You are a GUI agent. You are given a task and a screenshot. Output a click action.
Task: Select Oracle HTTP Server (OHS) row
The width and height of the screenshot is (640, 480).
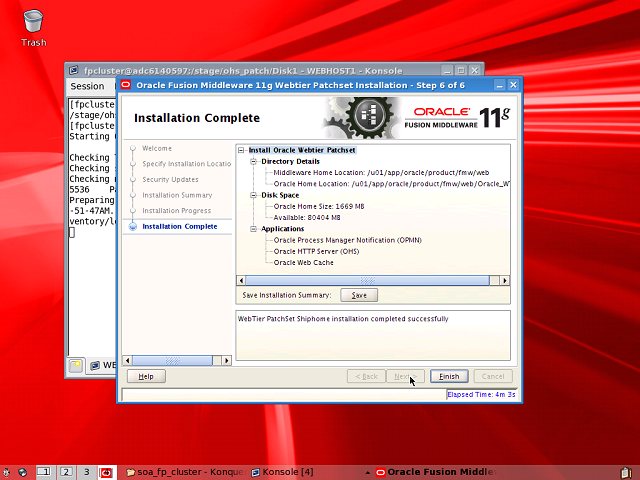pyautogui.click(x=316, y=251)
